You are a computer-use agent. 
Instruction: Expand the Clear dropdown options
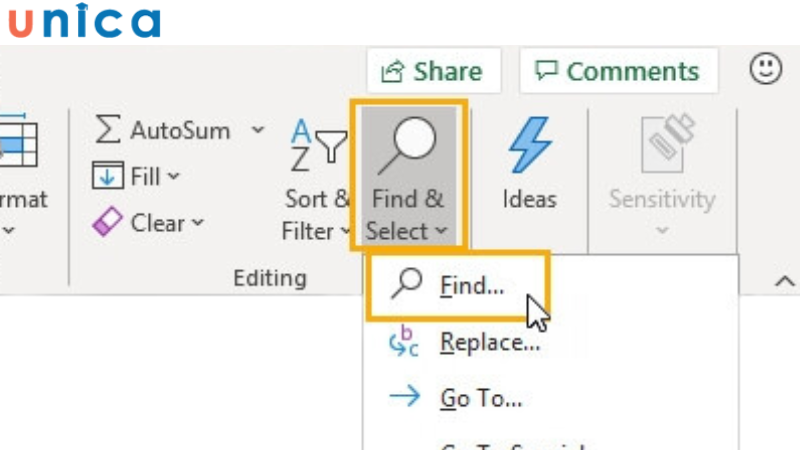tap(197, 223)
